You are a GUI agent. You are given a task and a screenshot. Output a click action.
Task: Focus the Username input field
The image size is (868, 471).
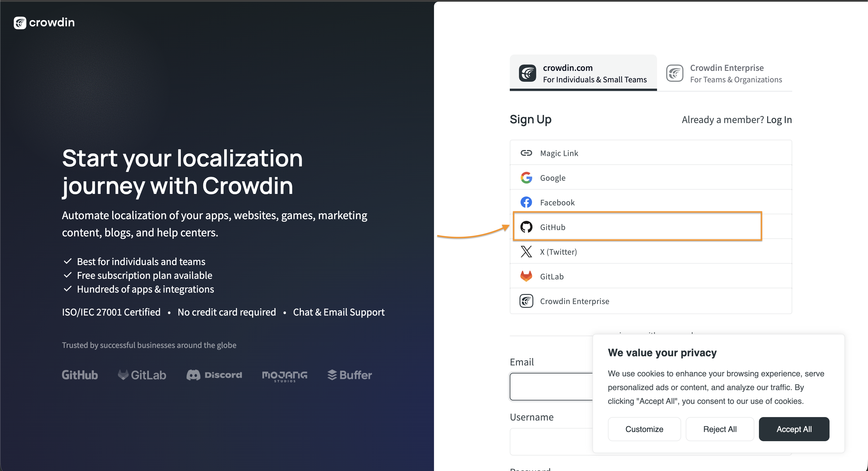551,441
